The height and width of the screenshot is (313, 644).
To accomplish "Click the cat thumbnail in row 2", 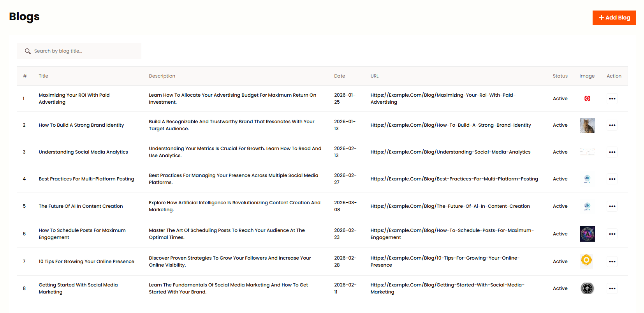I will [x=587, y=125].
